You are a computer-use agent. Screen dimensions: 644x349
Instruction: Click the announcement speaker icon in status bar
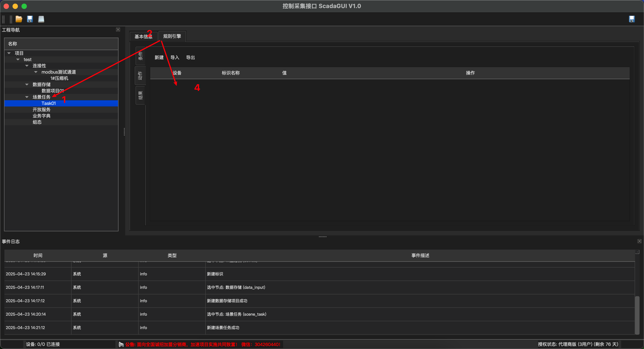pos(121,344)
